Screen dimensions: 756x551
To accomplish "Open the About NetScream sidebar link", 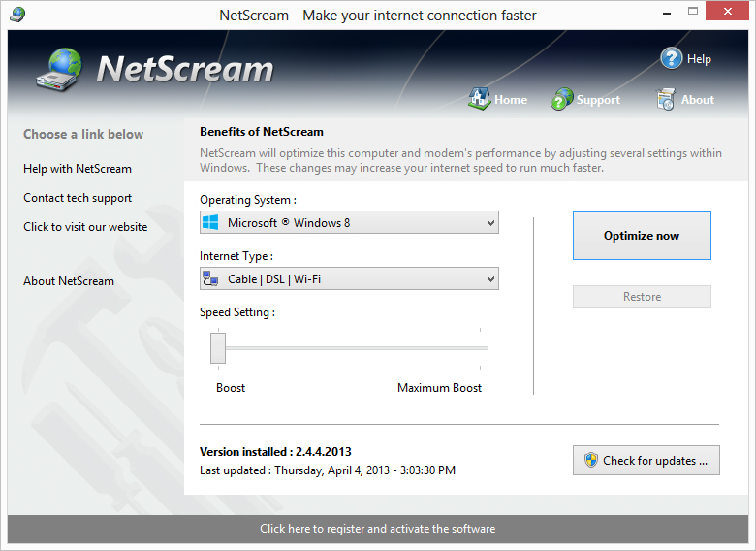I will tap(69, 281).
